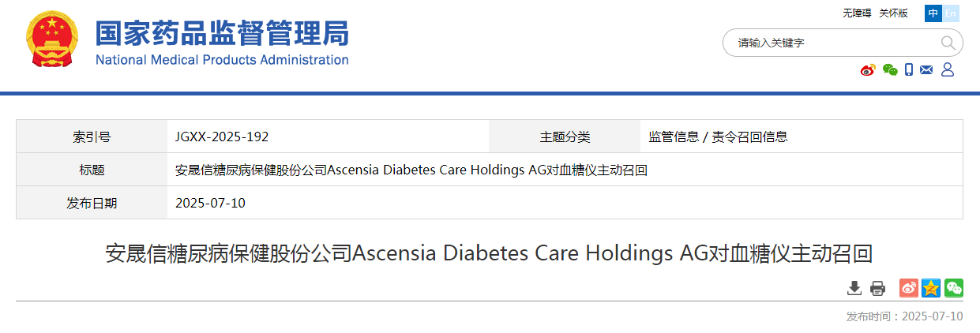980x333 pixels.
Task: Click the 监管信息 / 责令召回信息 category
Action: point(718,137)
